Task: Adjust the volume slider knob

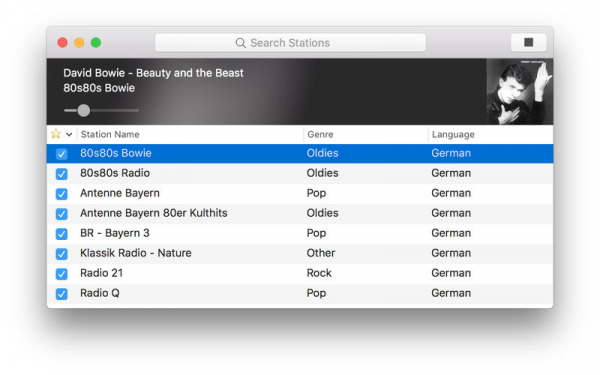Action: coord(83,111)
